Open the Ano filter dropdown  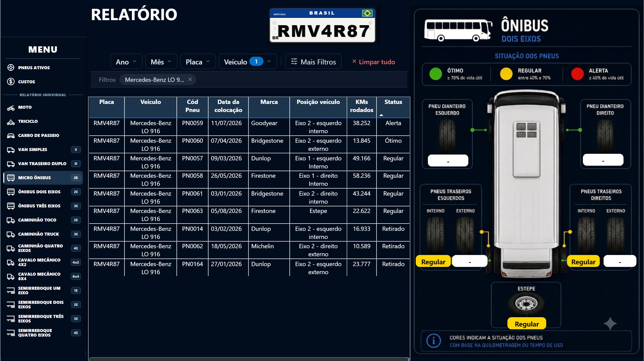(126, 61)
